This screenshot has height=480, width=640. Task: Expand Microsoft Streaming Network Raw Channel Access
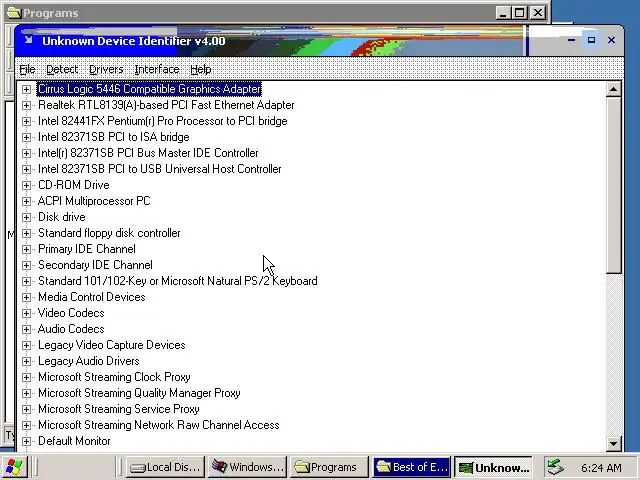point(27,425)
